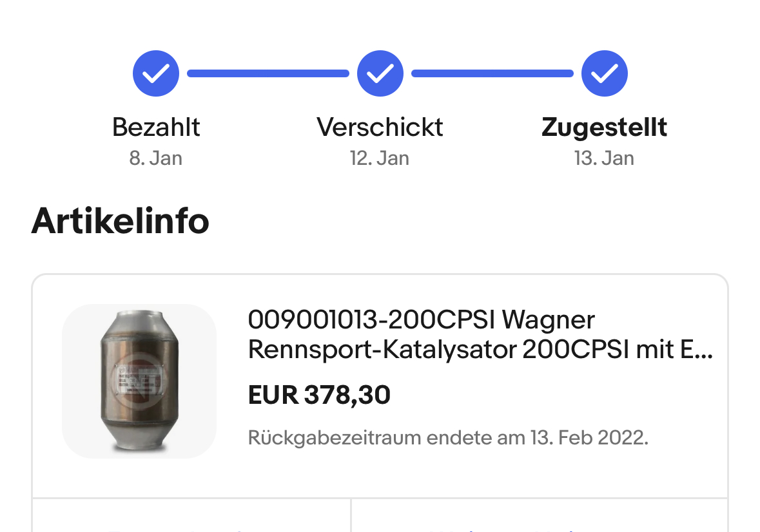This screenshot has height=532, width=760.
Task: Select the bold Zugestellt status label
Action: [x=604, y=127]
